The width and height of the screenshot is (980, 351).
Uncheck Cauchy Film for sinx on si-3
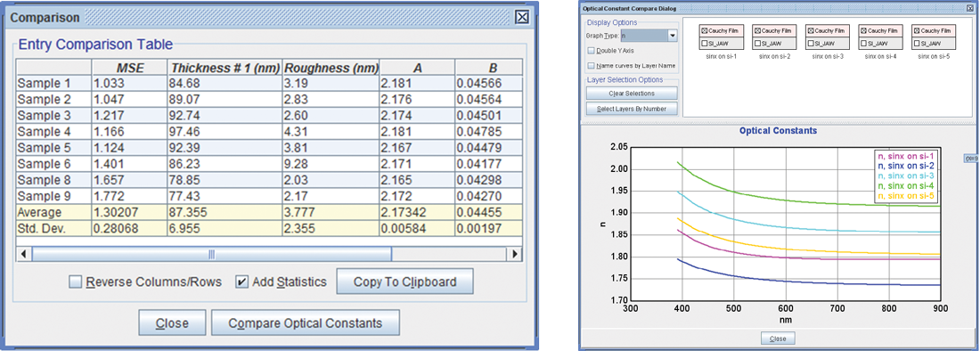coord(812,30)
